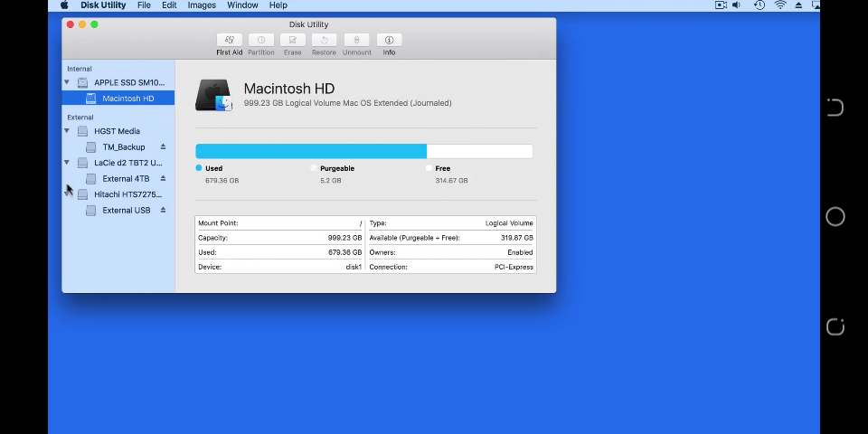Click the 5.2 GB purgeable value
This screenshot has width=868, height=434.
tap(331, 181)
